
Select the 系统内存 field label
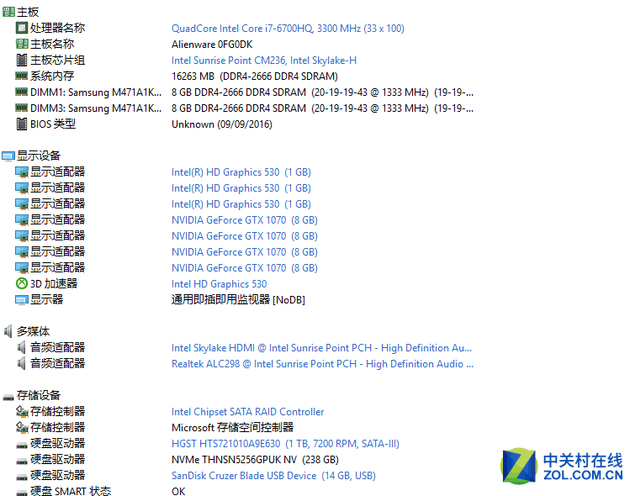[x=52, y=76]
